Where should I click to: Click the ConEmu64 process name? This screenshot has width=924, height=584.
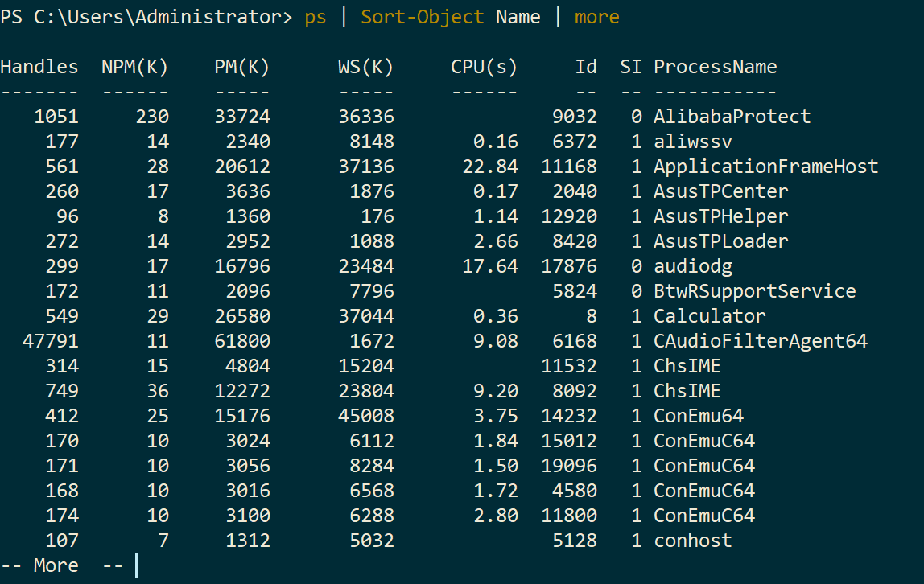click(x=699, y=416)
